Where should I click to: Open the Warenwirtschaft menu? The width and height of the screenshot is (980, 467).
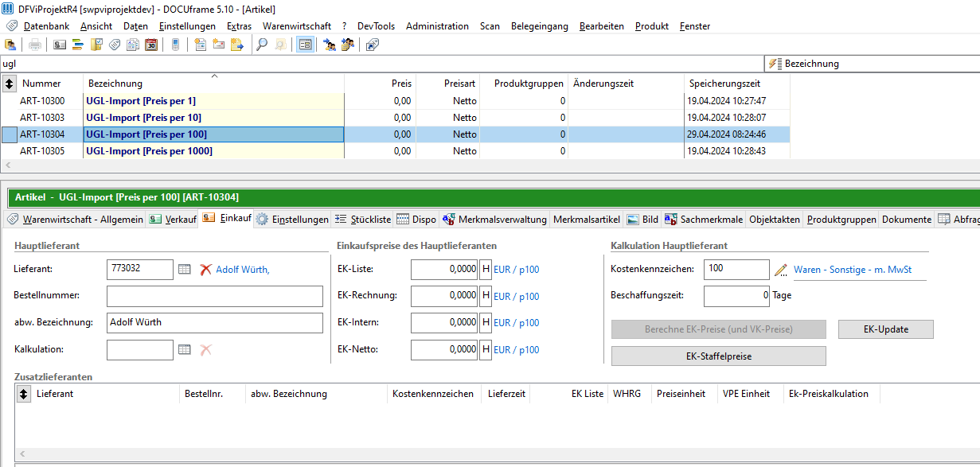(x=297, y=26)
